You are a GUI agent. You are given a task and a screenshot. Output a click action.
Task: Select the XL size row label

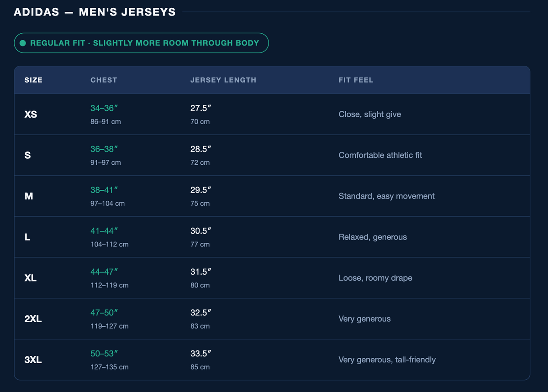pyautogui.click(x=31, y=278)
